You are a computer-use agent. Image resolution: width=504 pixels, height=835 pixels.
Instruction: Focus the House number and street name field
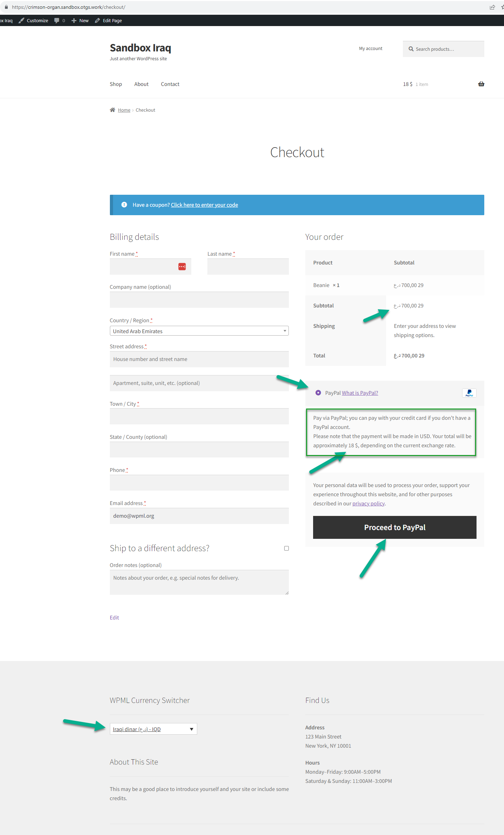(x=199, y=359)
